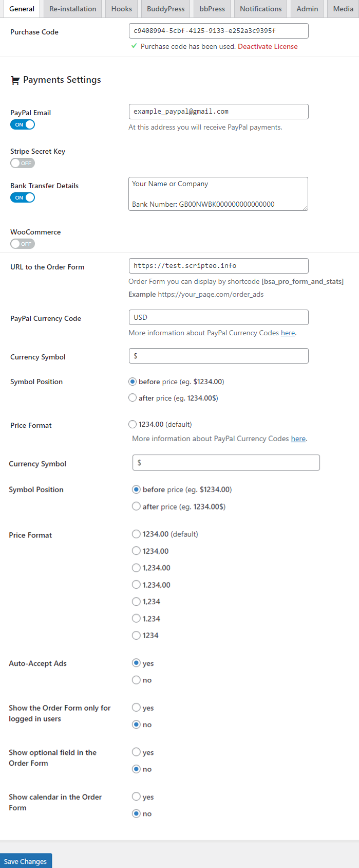The width and height of the screenshot is (359, 868).
Task: Select the 1,234.00 price format
Action: [136, 568]
